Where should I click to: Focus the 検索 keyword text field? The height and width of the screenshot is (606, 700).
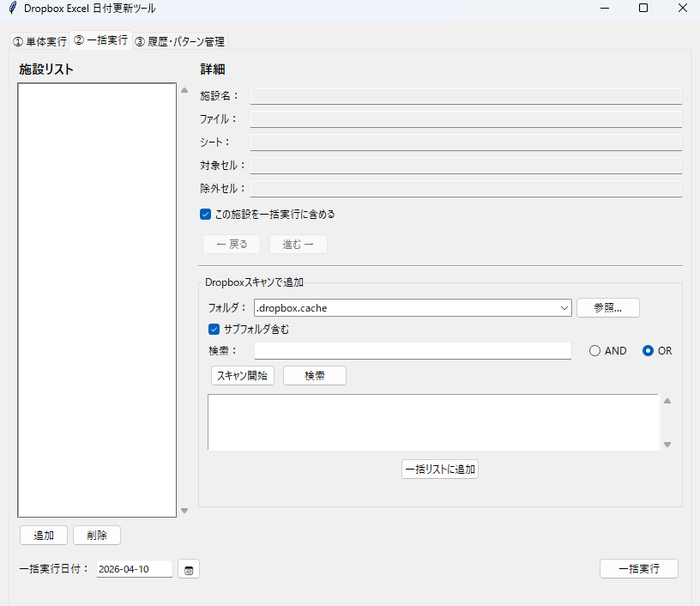(x=413, y=350)
